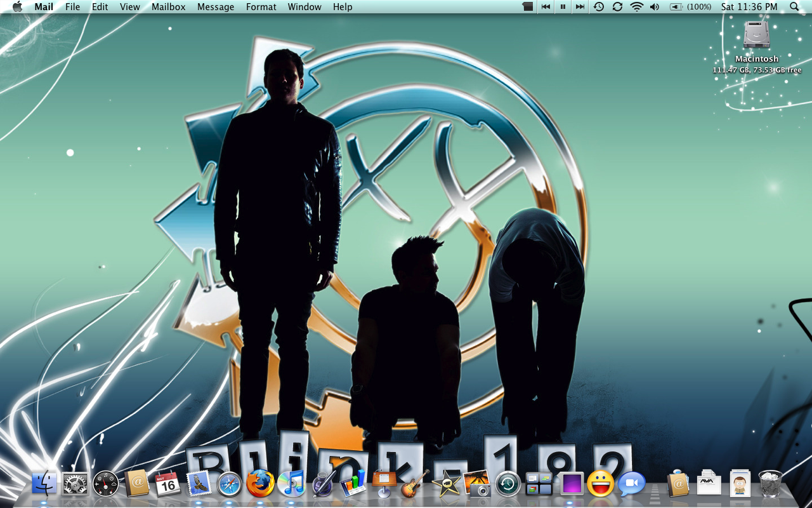Open the Mail application menu
812x508 pixels.
44,7
